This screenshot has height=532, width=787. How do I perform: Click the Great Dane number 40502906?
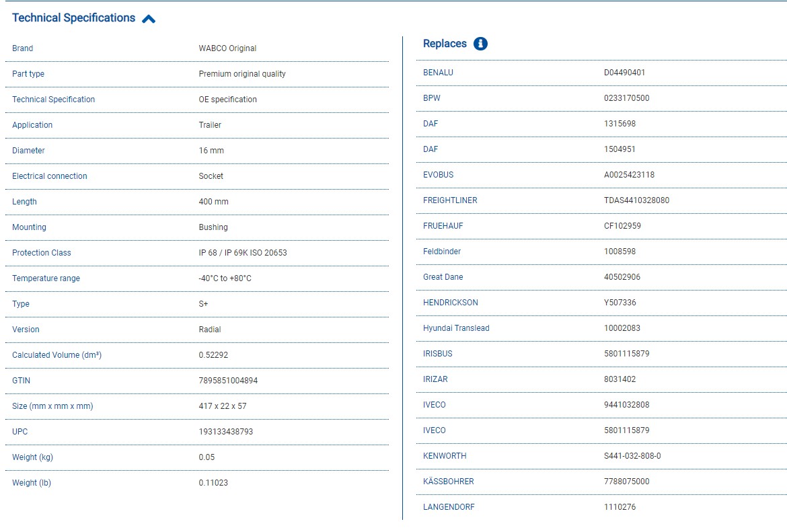(x=622, y=277)
